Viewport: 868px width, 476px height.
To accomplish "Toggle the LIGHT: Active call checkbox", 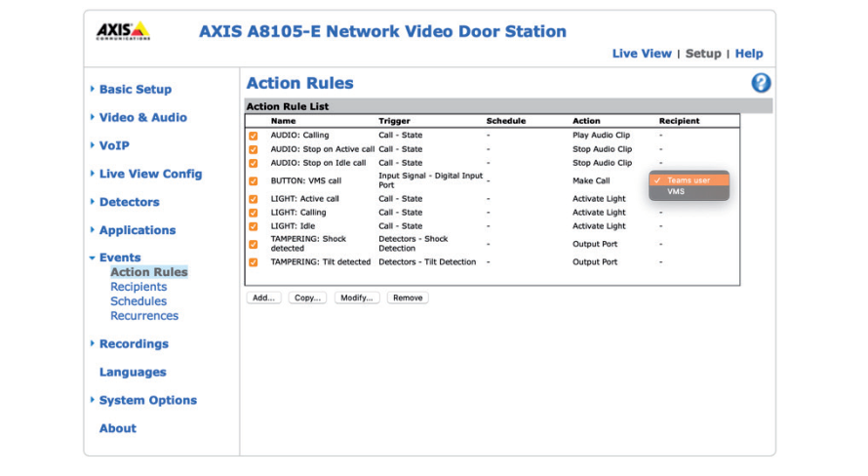I will [x=253, y=199].
